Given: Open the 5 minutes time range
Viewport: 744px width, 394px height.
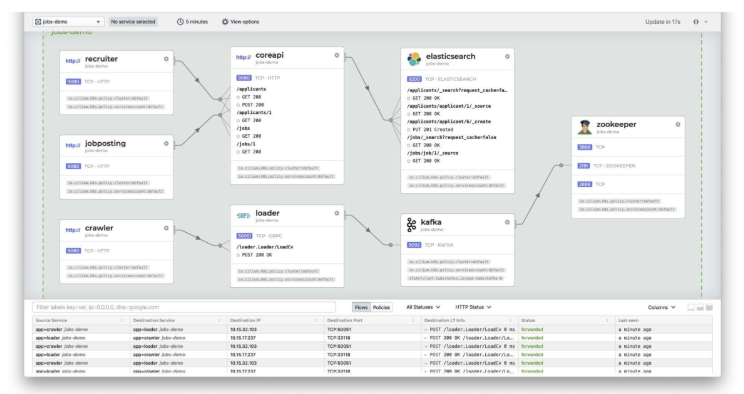Looking at the screenshot, I should pos(192,22).
